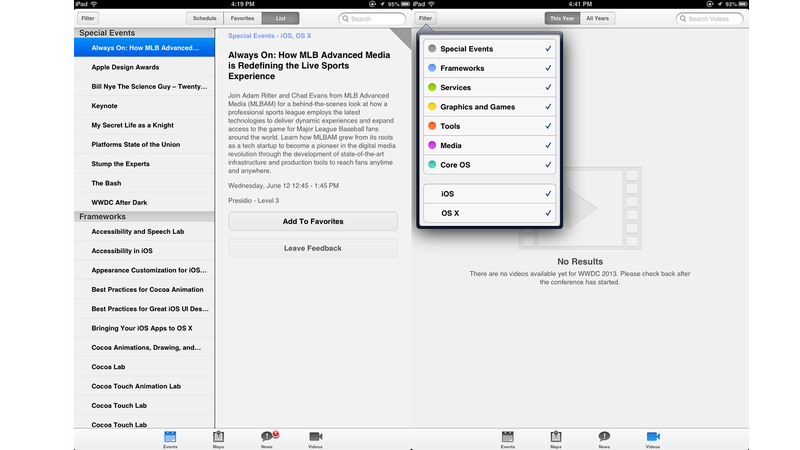This screenshot has width=800, height=450.
Task: Open News tab with red badge in left iPad
Action: [x=268, y=437]
